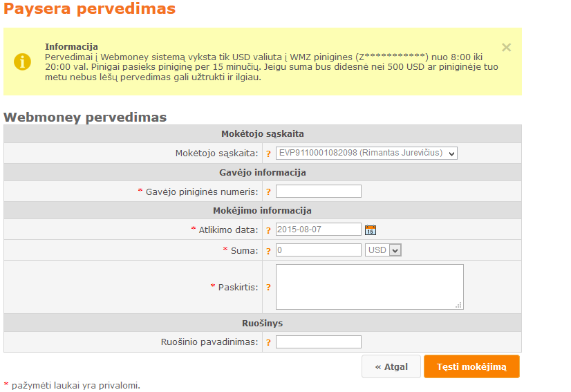
Task: Click the Gavėjo piniginės numeris field
Action: point(318,192)
